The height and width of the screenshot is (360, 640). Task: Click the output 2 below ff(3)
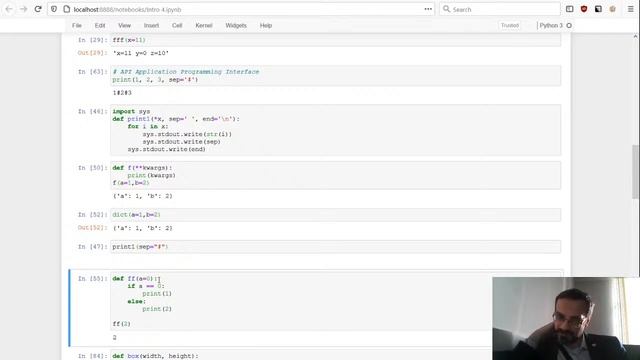click(115, 338)
